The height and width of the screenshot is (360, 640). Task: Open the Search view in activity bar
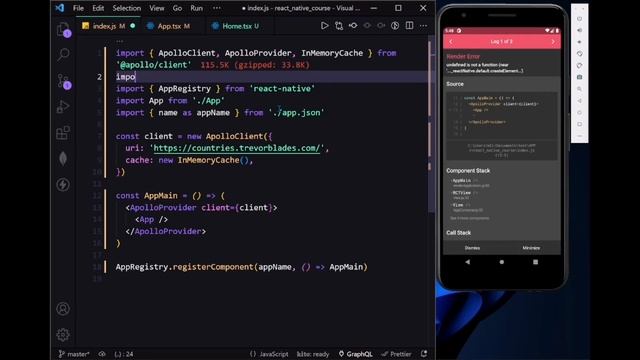[x=63, y=54]
